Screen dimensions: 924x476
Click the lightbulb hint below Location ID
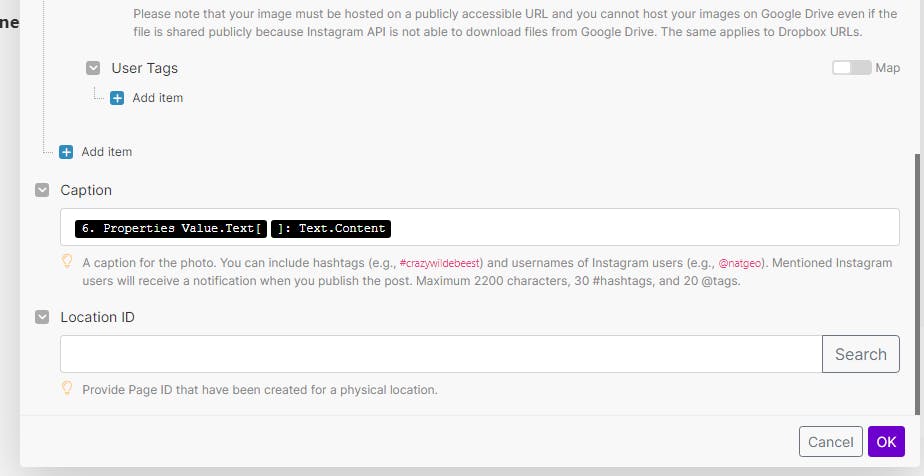pyautogui.click(x=68, y=389)
